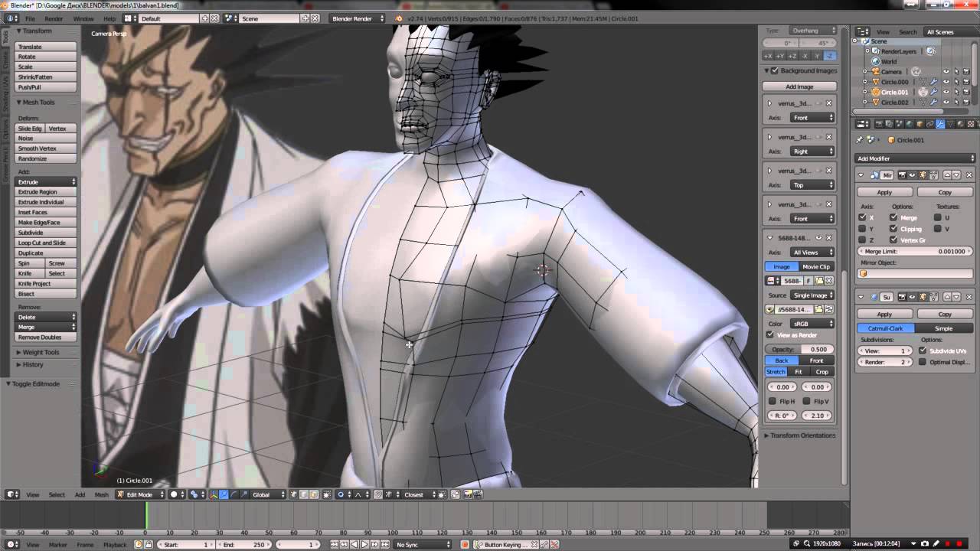This screenshot has width=980, height=551.
Task: Click the Remove Doubles button
Action: [x=47, y=337]
